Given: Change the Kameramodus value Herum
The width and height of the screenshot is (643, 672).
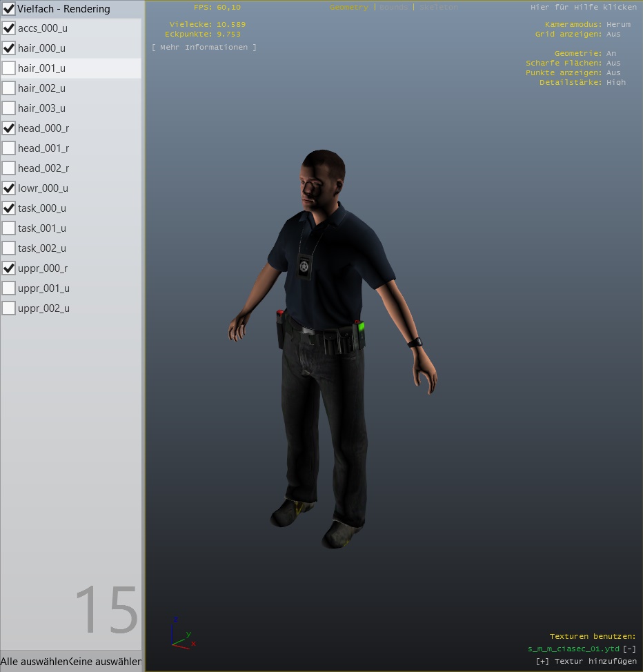Looking at the screenshot, I should [617, 24].
